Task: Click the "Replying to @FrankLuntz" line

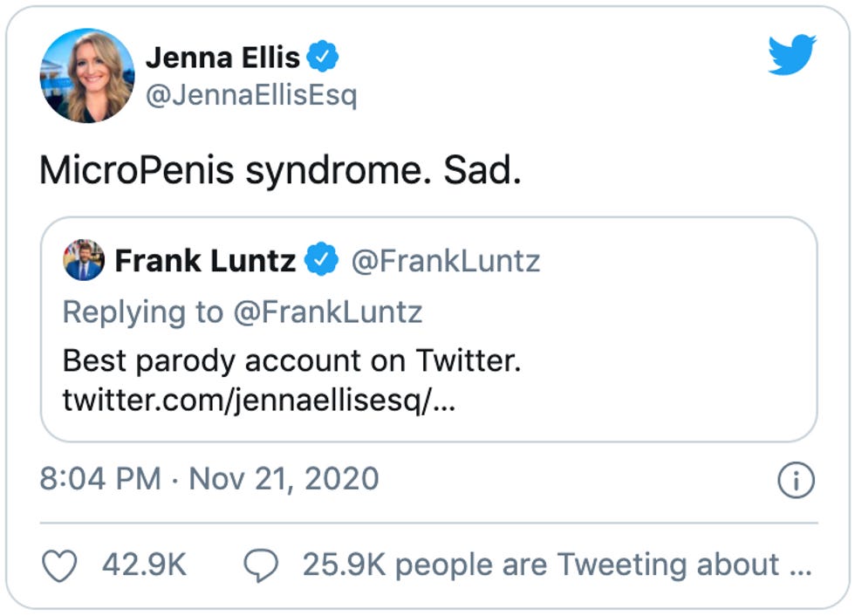Action: (x=243, y=311)
